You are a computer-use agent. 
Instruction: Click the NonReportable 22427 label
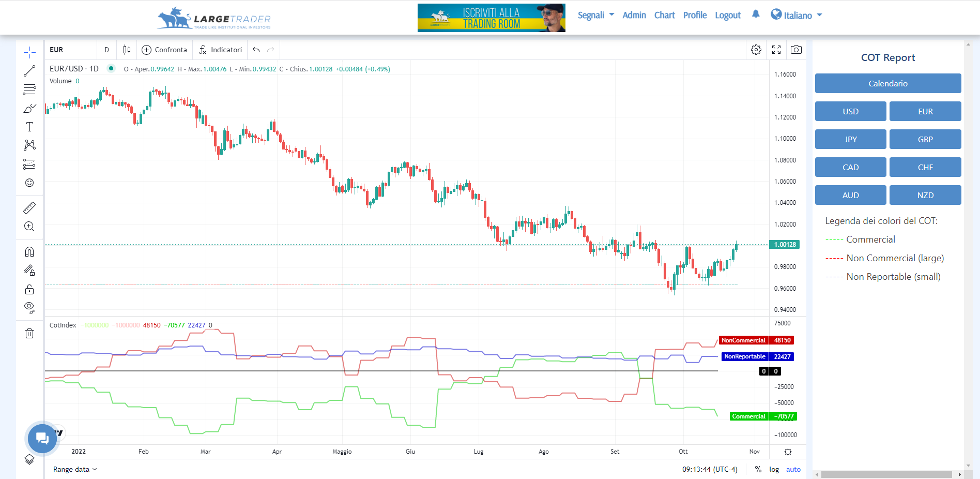coord(757,356)
